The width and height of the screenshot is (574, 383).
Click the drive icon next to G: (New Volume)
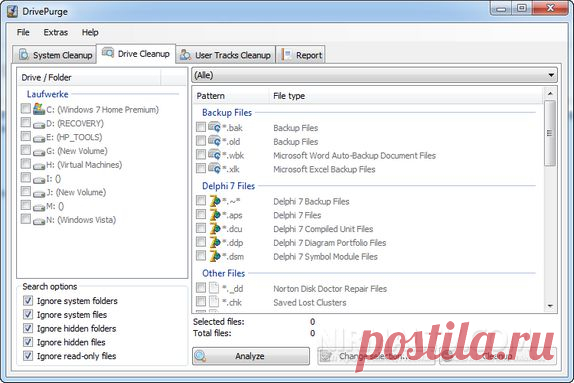coord(39,152)
